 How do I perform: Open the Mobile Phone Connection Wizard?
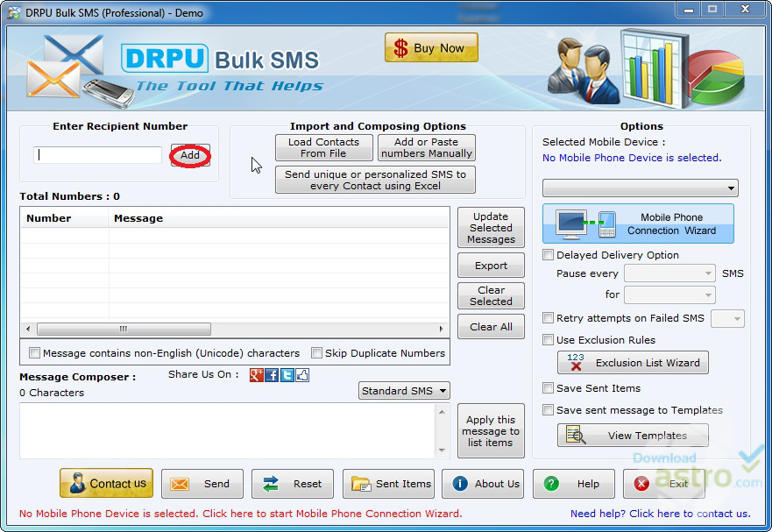tap(638, 223)
